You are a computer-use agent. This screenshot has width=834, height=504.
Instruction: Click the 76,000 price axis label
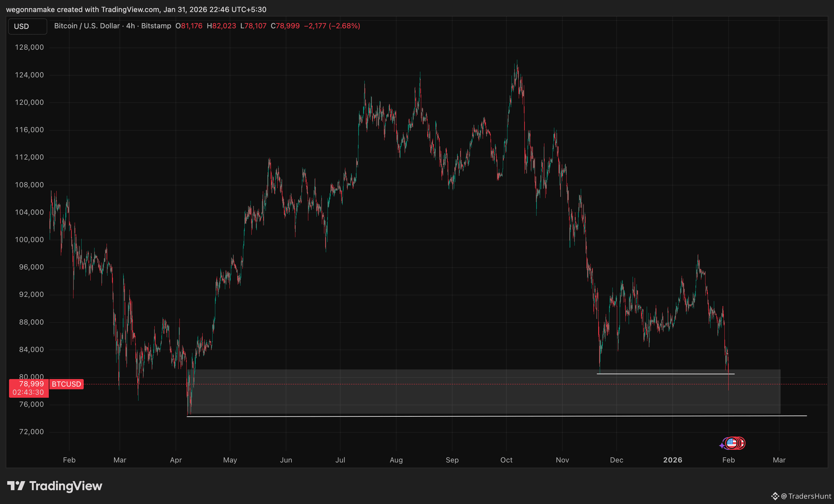tap(32, 404)
